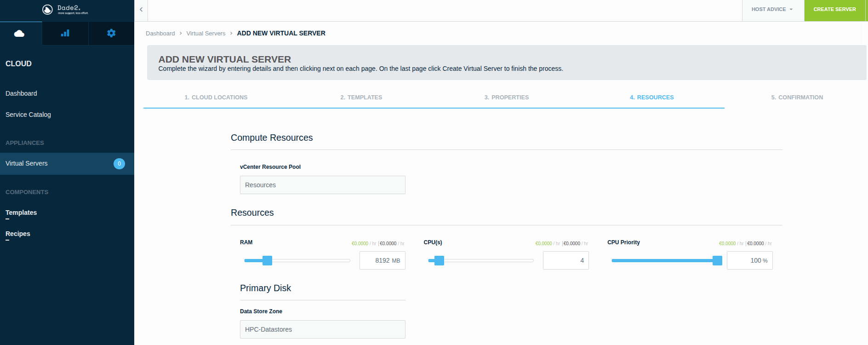This screenshot has height=345, width=868.
Task: Open Dashboard from the sidebar
Action: (x=21, y=93)
